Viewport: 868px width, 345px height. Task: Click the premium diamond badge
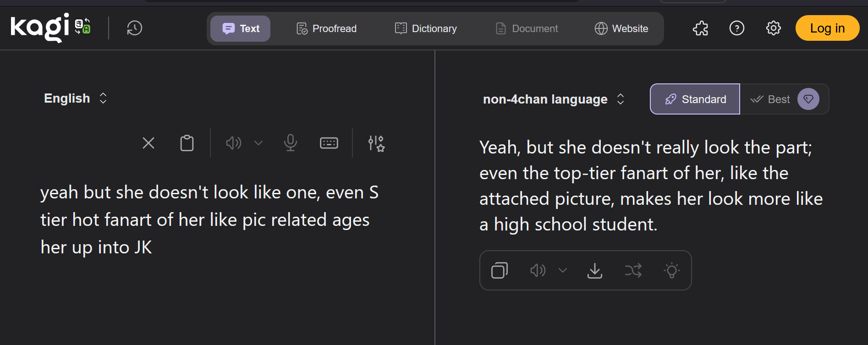pyautogui.click(x=808, y=99)
